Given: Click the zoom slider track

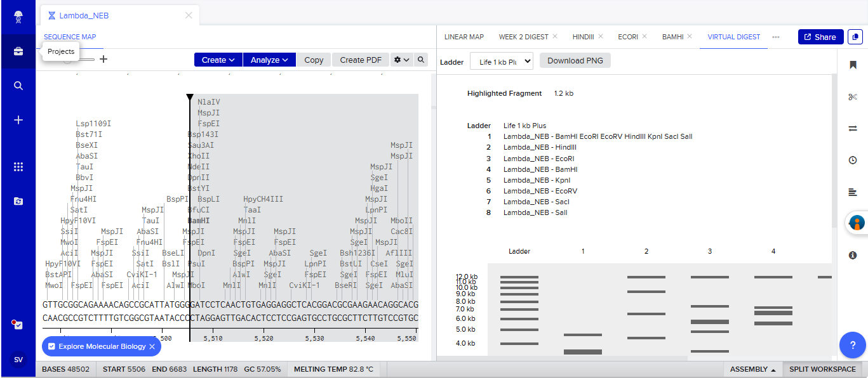Looking at the screenshot, I should (x=88, y=60).
